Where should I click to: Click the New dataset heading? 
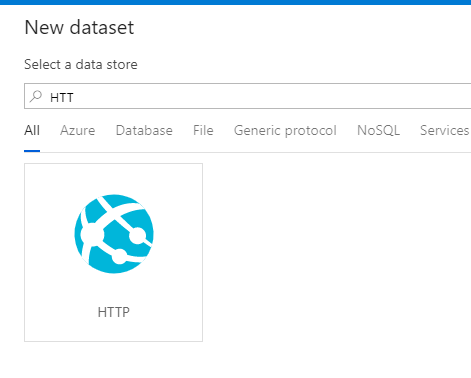(x=79, y=27)
